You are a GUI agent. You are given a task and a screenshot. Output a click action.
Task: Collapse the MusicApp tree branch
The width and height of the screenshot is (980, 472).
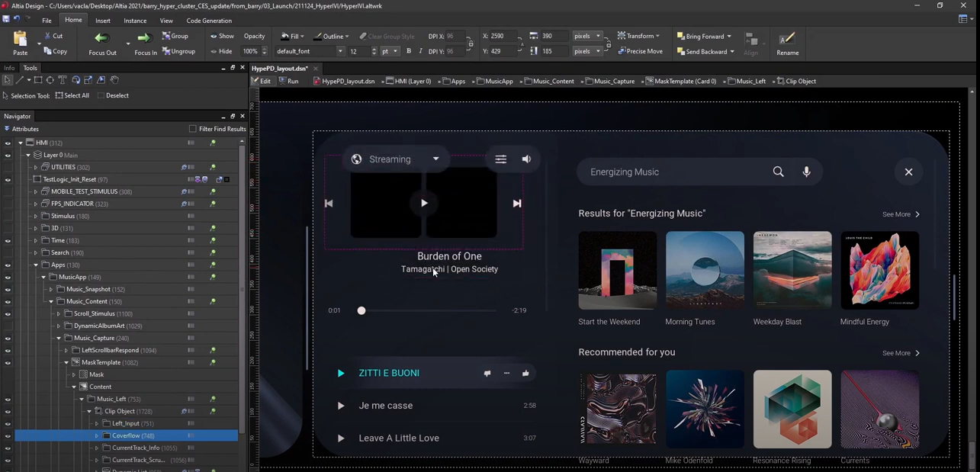43,277
